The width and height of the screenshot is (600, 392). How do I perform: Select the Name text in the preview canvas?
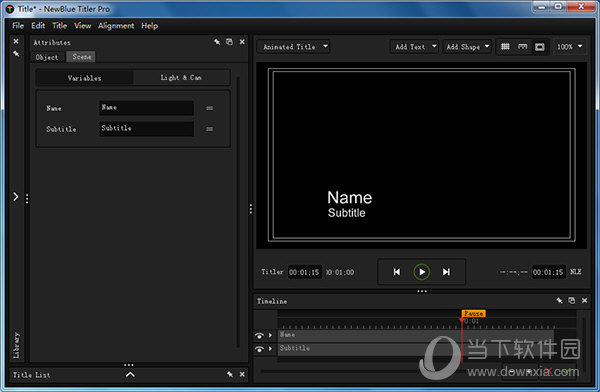coord(349,198)
